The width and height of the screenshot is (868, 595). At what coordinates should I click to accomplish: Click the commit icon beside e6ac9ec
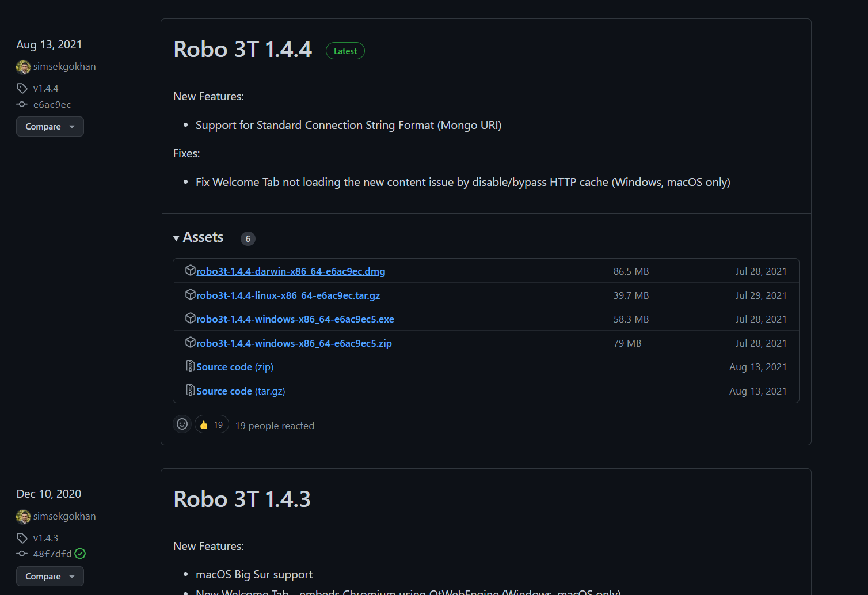pyautogui.click(x=22, y=104)
